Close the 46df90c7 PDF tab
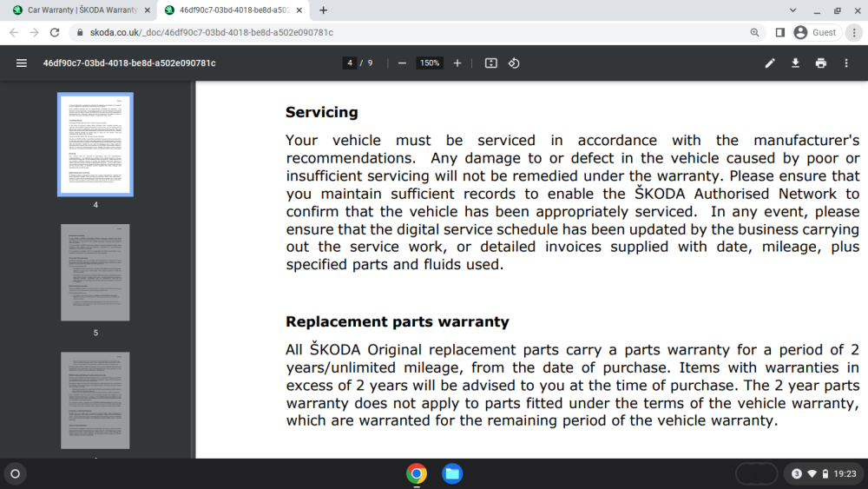Screen dimensions: 868x489 click(x=299, y=10)
